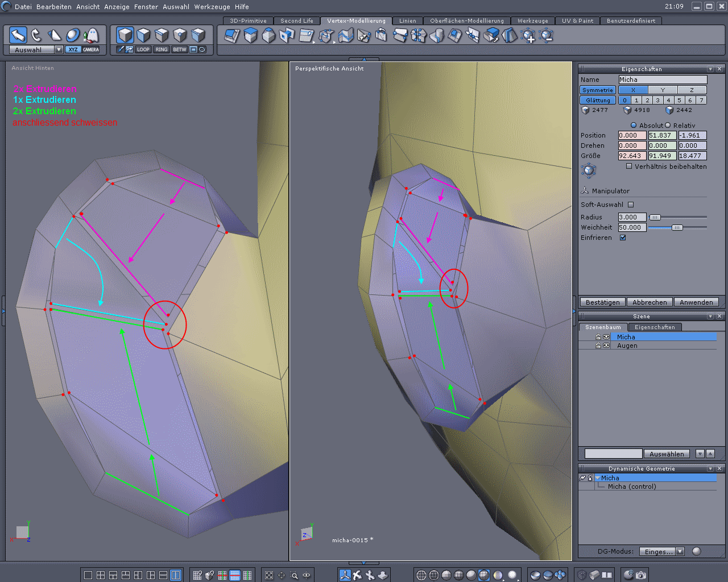Viewport: 728px width, 582px height.
Task: Open the Auswahl dropdown in toolbar
Action: click(x=59, y=50)
